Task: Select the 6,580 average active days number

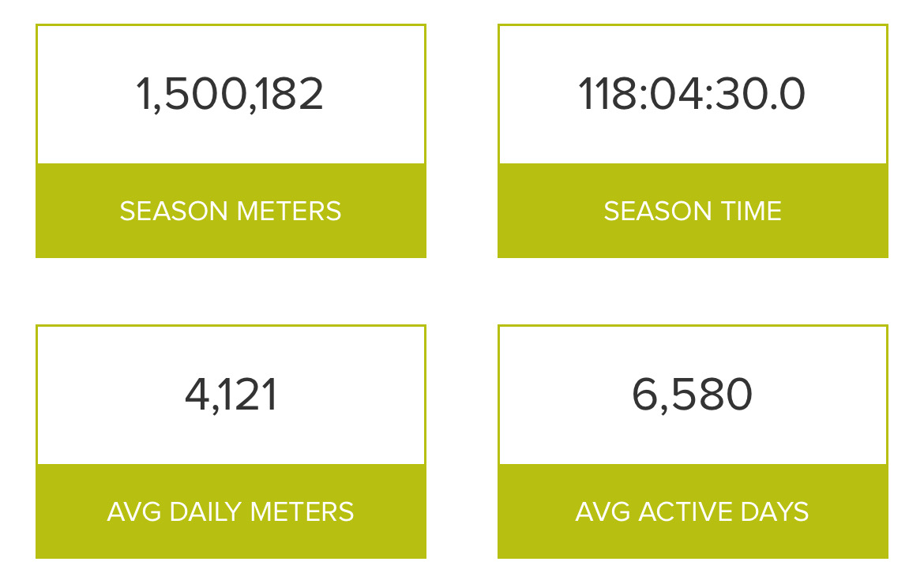Action: pos(692,395)
